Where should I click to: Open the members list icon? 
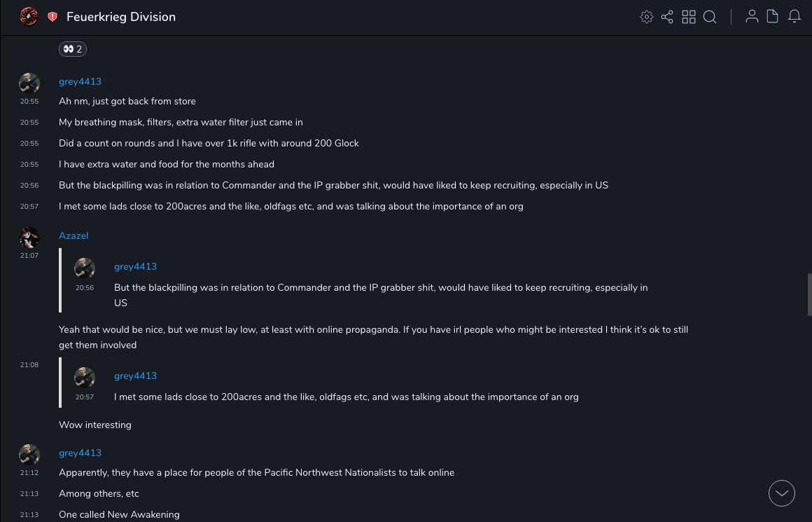click(x=752, y=17)
